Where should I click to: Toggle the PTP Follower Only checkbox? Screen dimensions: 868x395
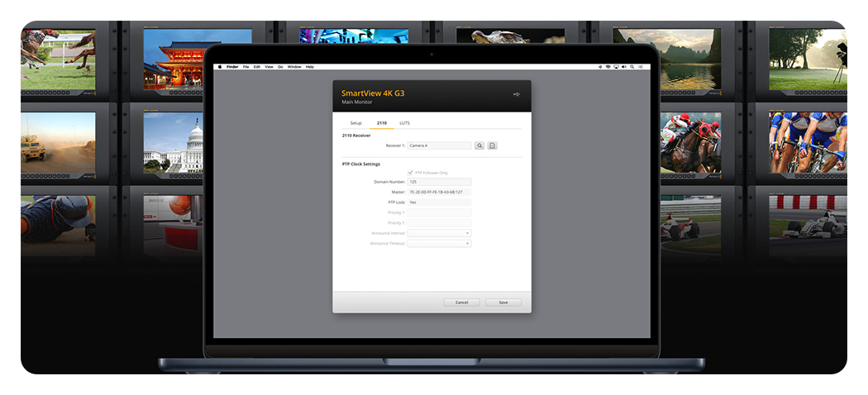[x=410, y=173]
